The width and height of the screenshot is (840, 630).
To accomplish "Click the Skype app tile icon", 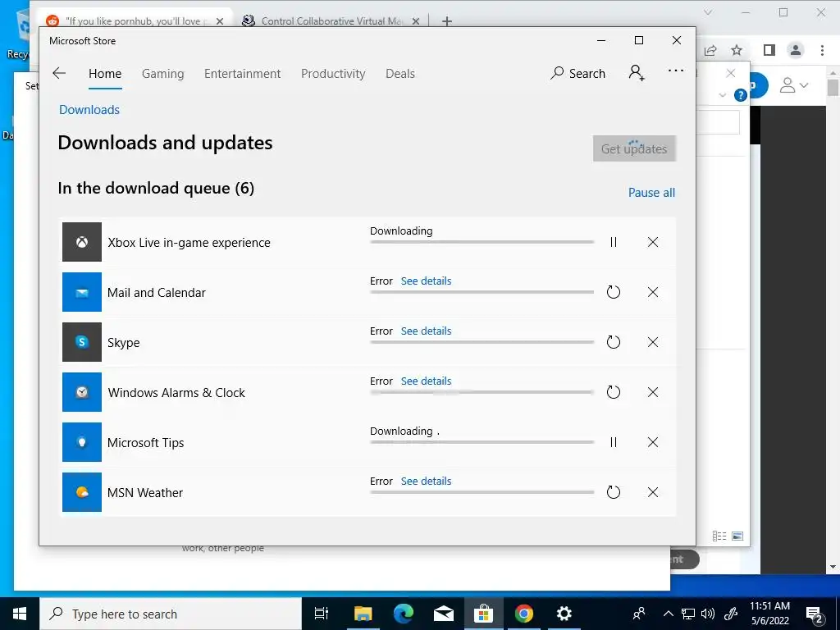I will 82,342.
